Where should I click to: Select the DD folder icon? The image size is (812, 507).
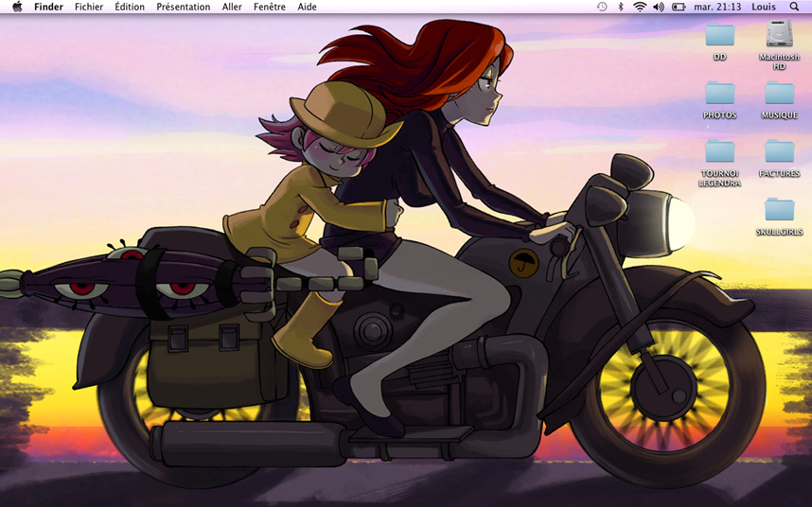click(x=720, y=34)
